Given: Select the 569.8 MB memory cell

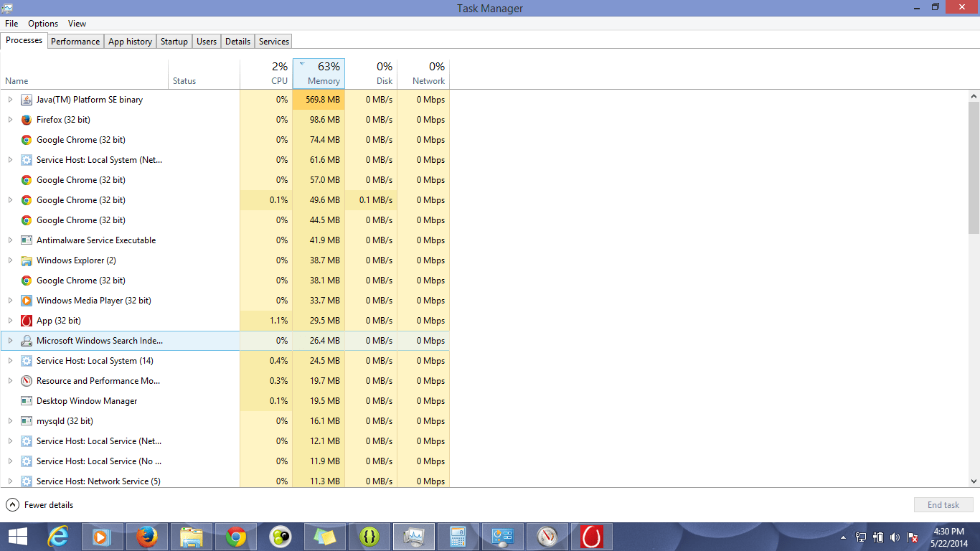Looking at the screenshot, I should point(319,100).
